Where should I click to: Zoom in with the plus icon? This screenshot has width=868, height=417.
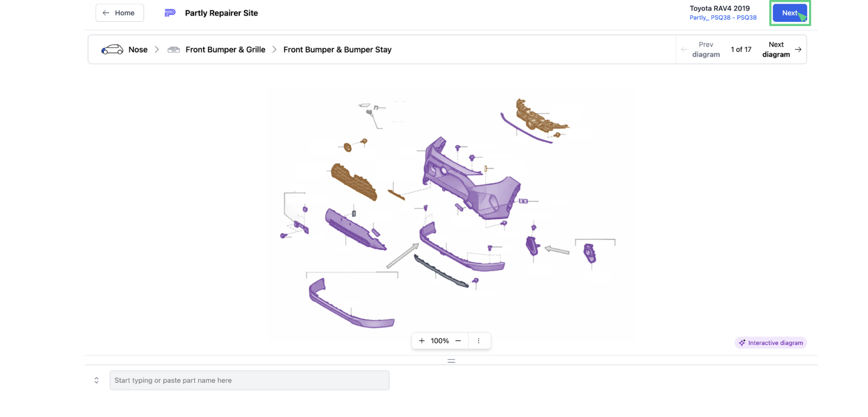[422, 341]
